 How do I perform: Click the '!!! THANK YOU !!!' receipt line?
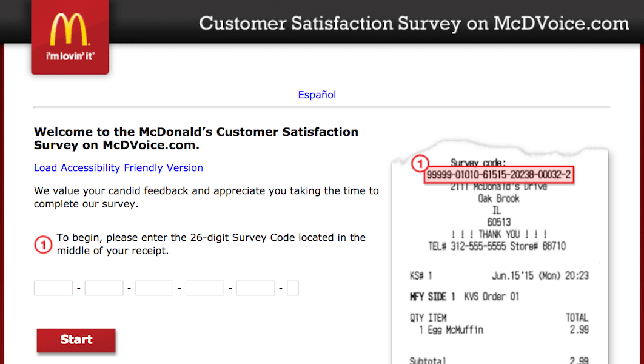coord(499,234)
